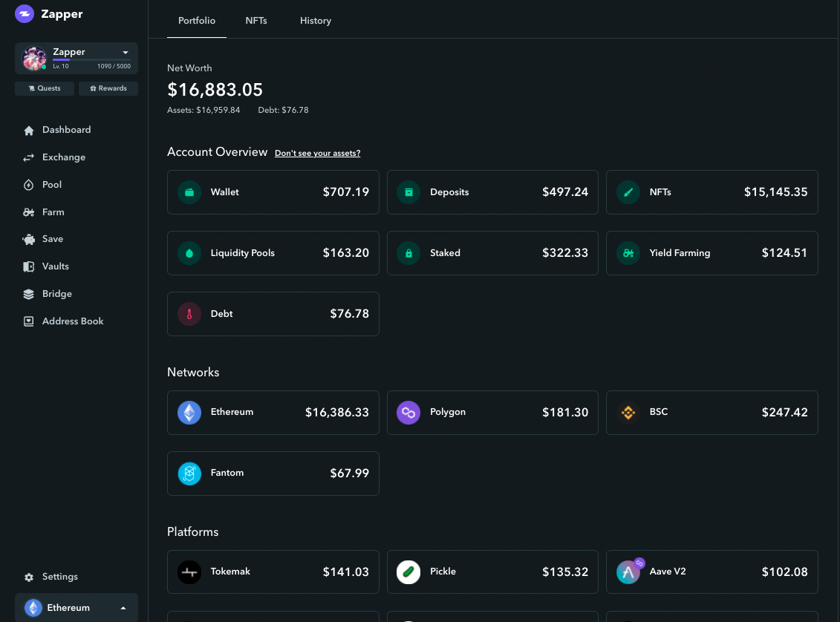Image resolution: width=840 pixels, height=622 pixels.
Task: Open Settings in the sidebar
Action: (x=60, y=577)
